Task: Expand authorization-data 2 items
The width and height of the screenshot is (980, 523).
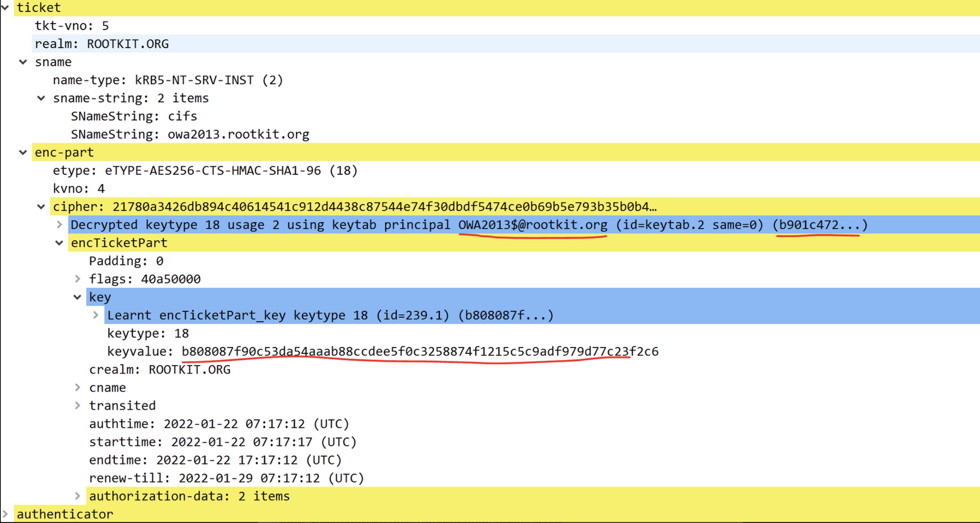Action: (x=78, y=496)
